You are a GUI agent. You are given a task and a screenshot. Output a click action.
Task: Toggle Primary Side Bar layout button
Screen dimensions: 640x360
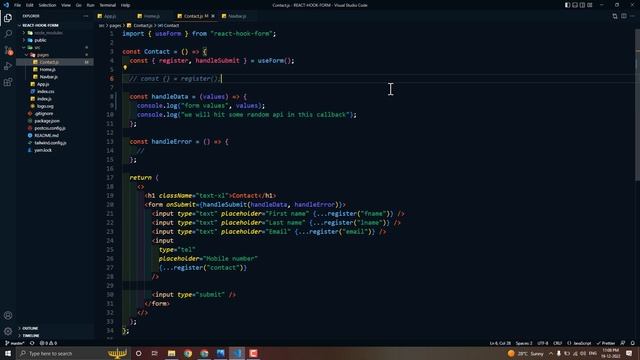[567, 5]
